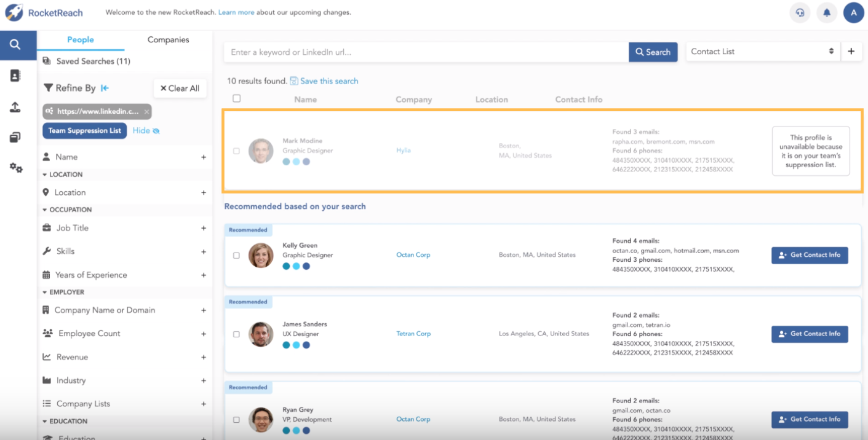Click the colored dots under Ryan Grey
The width and height of the screenshot is (868, 440).
(296, 430)
